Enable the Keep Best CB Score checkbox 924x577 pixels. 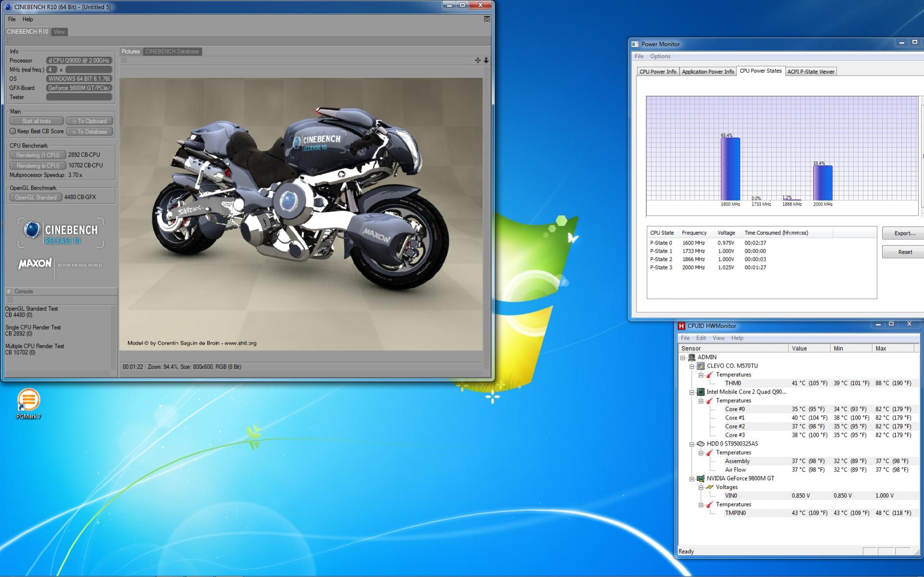[x=13, y=131]
